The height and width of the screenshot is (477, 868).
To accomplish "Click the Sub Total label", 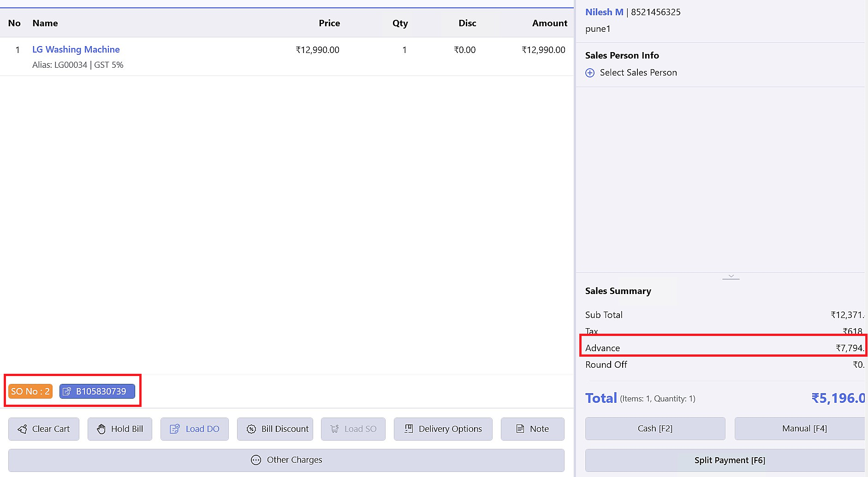I will click(x=604, y=315).
